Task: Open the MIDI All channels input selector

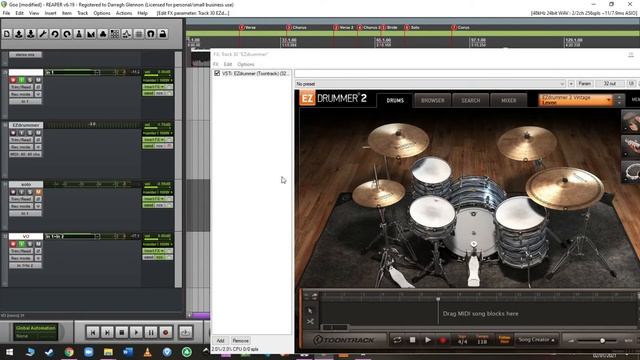Action: [25, 154]
